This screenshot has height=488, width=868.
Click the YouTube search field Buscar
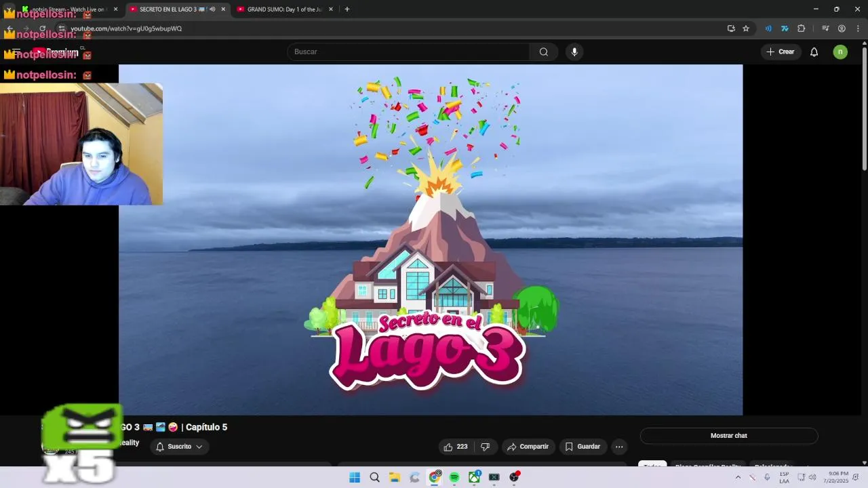point(409,52)
